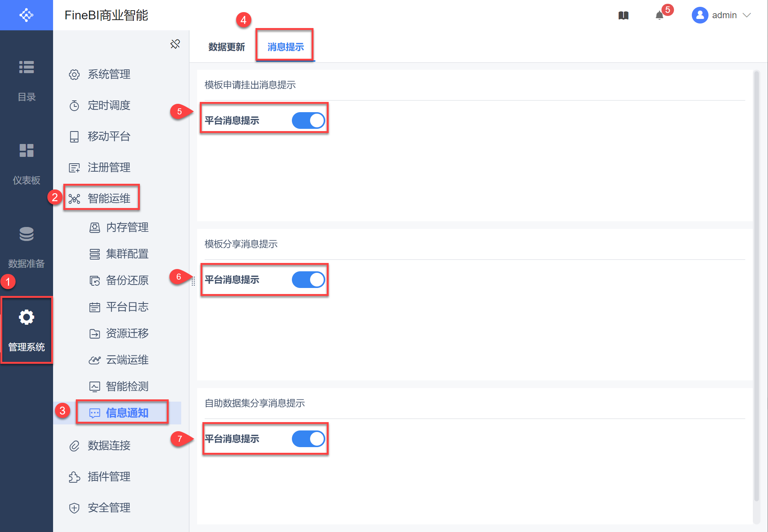Click the vertical scrollbar on the right

click(x=756, y=284)
